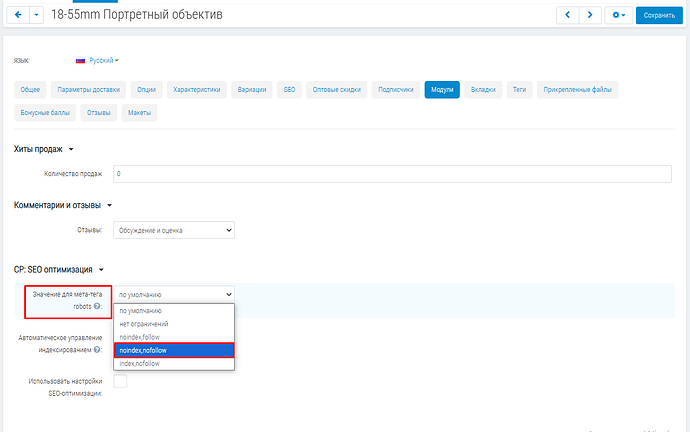Open the Бонусные баллы tab
690x432 pixels.
coord(45,113)
